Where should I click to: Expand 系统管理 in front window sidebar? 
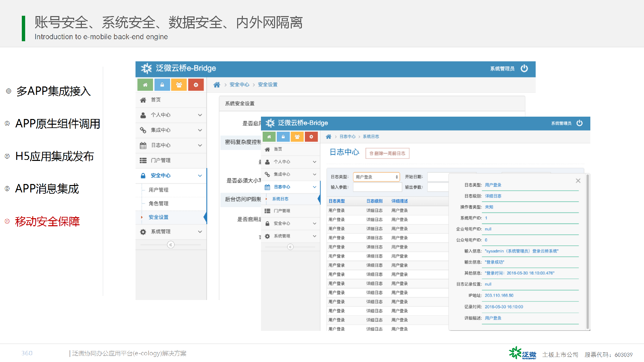pyautogui.click(x=290, y=236)
